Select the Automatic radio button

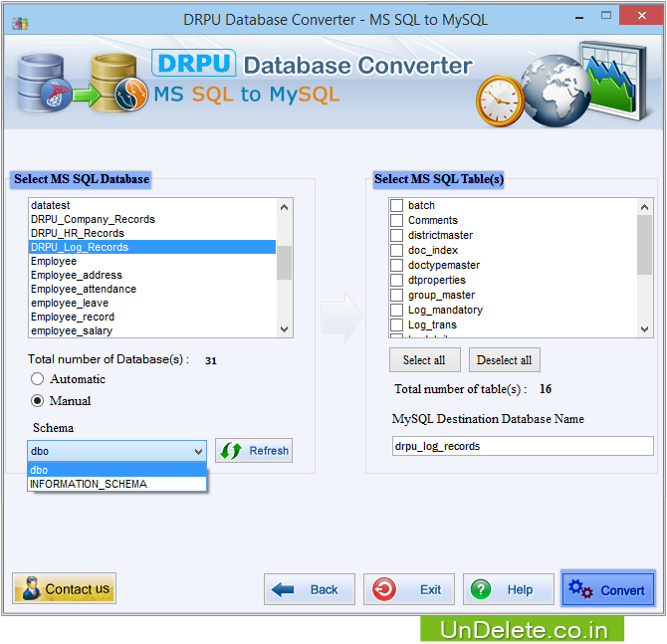pos(38,378)
